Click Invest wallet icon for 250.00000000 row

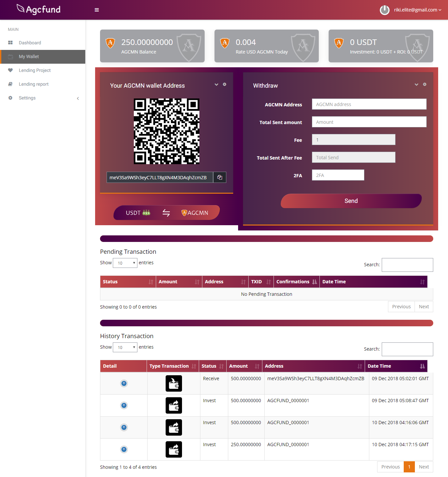(174, 449)
